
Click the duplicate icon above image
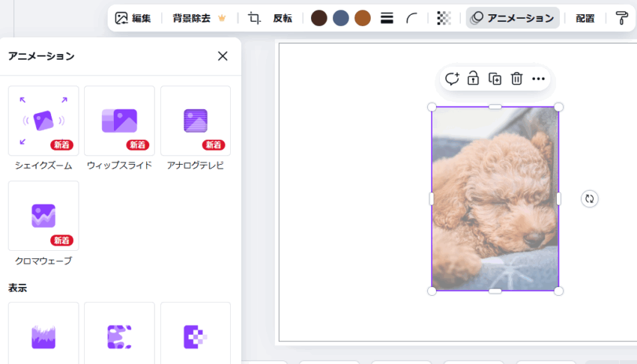tap(495, 79)
